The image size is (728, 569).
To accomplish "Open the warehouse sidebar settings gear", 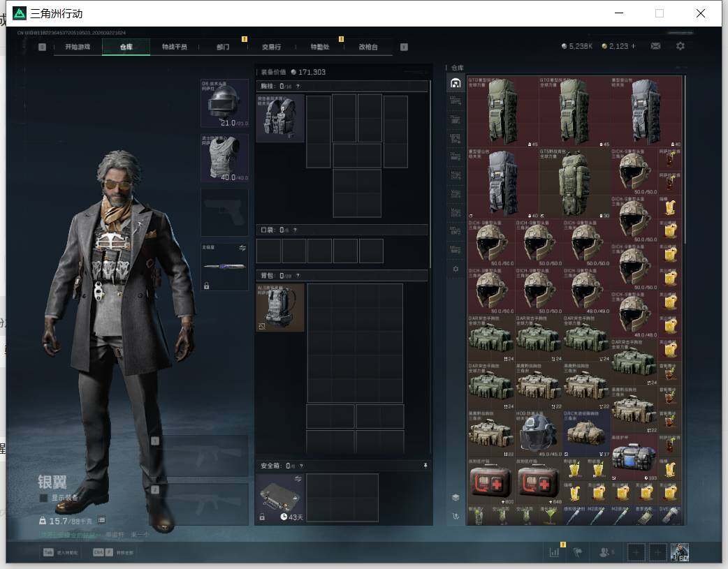I will [456, 269].
